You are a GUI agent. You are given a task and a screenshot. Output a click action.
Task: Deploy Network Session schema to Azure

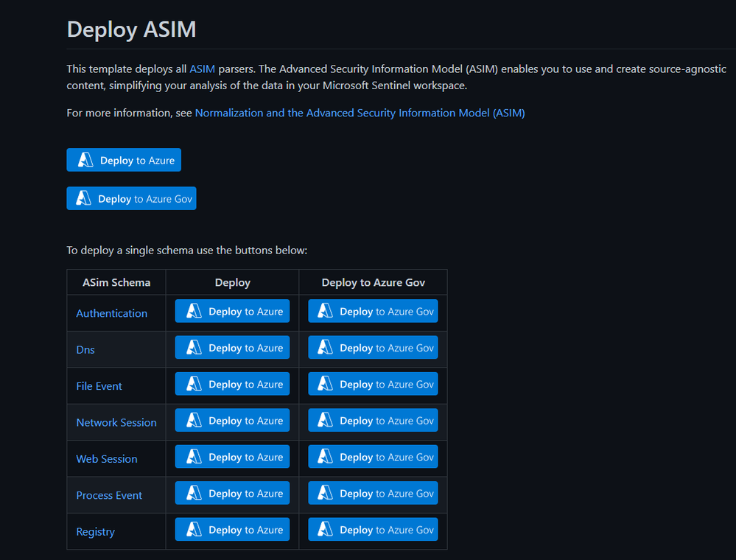pyautogui.click(x=232, y=420)
